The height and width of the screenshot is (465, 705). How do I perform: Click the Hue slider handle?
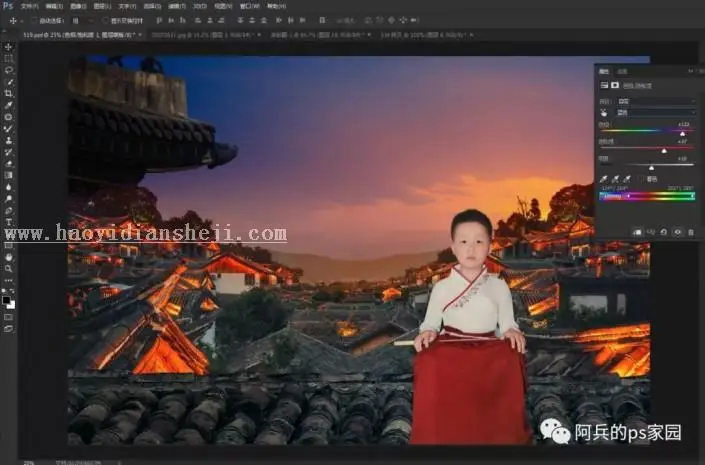(x=683, y=134)
